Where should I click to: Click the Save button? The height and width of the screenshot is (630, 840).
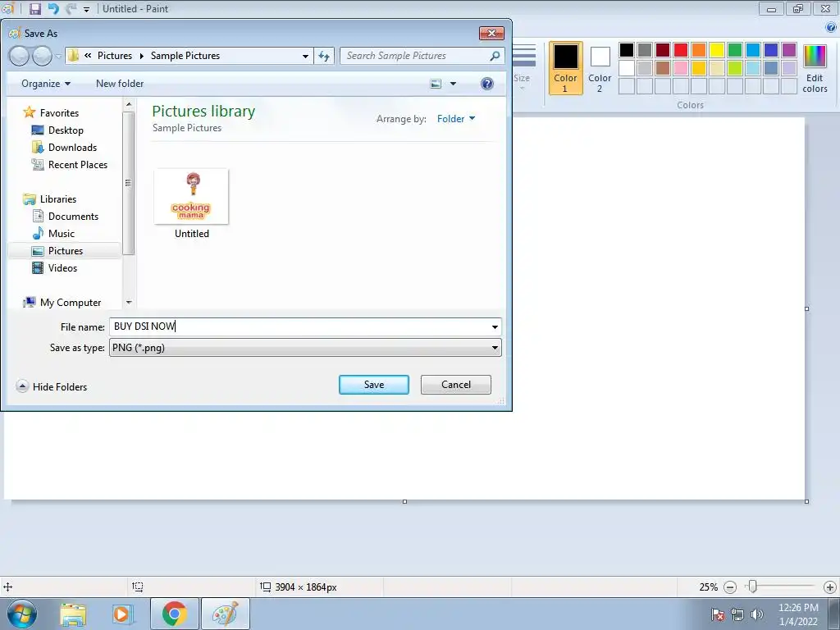point(374,385)
